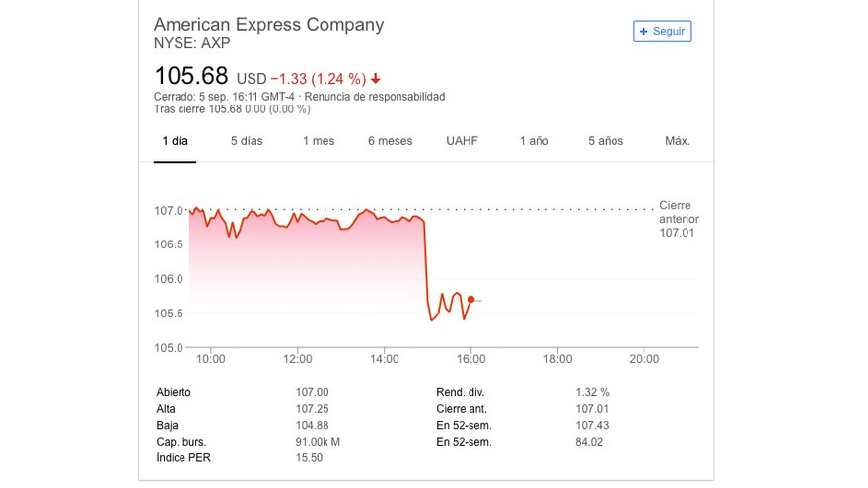Click the Cierre anterior 107.01 label
The image size is (868, 488).
[x=679, y=219]
